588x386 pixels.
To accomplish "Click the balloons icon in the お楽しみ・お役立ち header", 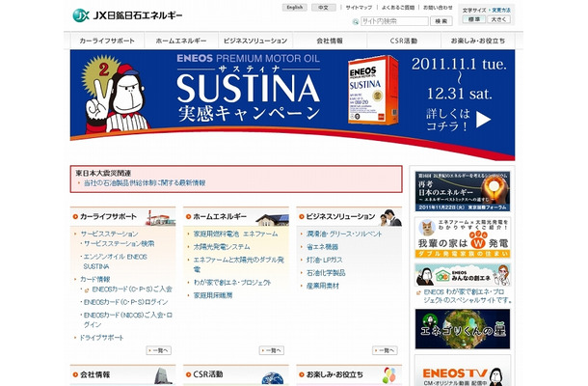I will coord(390,375).
